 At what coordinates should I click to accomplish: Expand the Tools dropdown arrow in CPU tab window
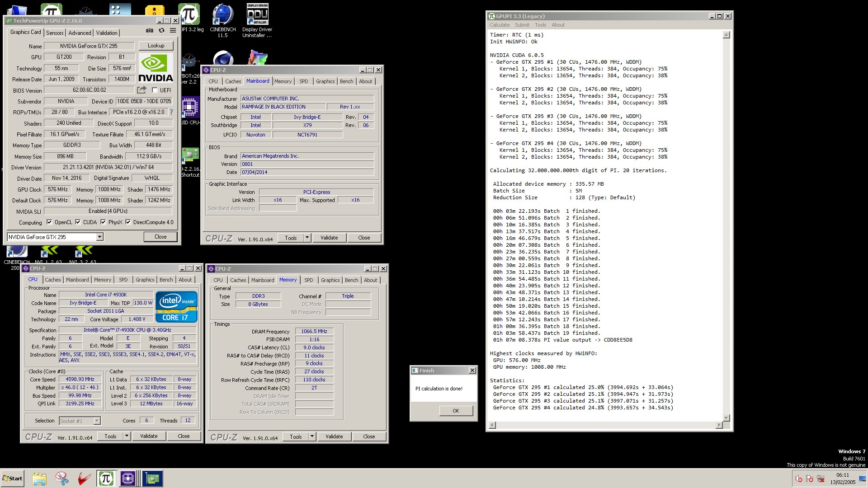(x=127, y=436)
